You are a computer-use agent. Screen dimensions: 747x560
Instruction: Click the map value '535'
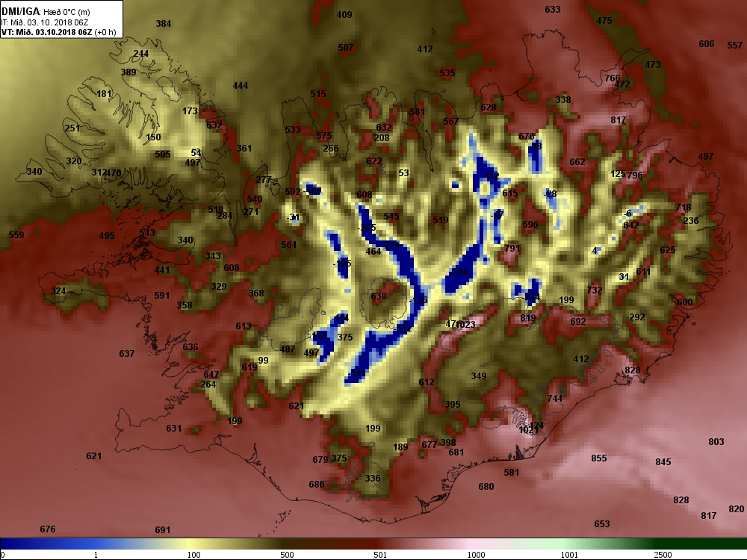pyautogui.click(x=447, y=73)
